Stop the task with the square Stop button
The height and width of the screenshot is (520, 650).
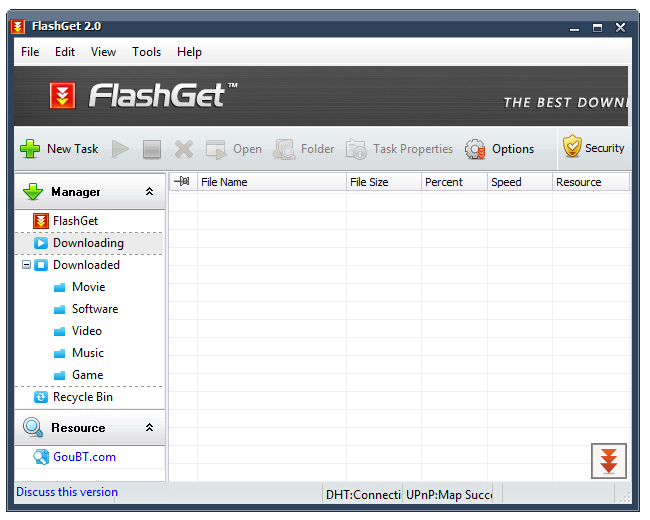152,149
